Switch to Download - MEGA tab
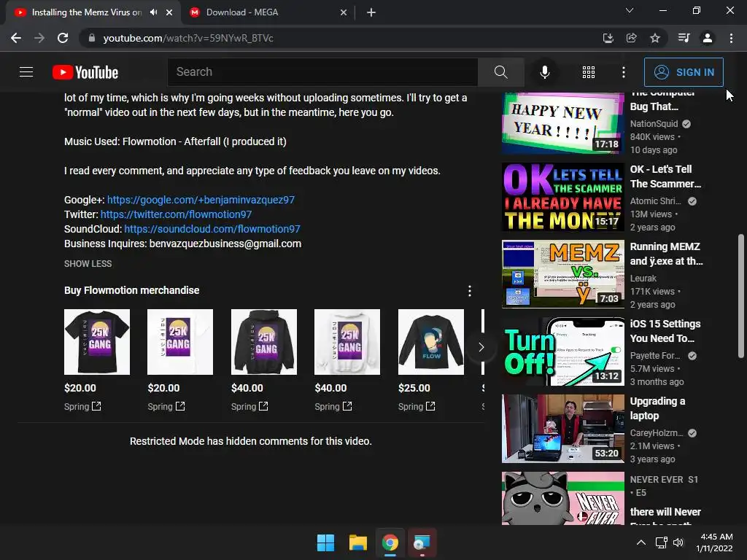This screenshot has width=747, height=560. [x=242, y=12]
